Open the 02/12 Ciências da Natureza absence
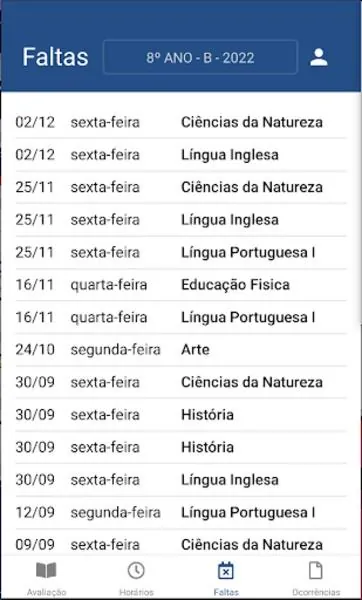The height and width of the screenshot is (600, 362). 181,122
